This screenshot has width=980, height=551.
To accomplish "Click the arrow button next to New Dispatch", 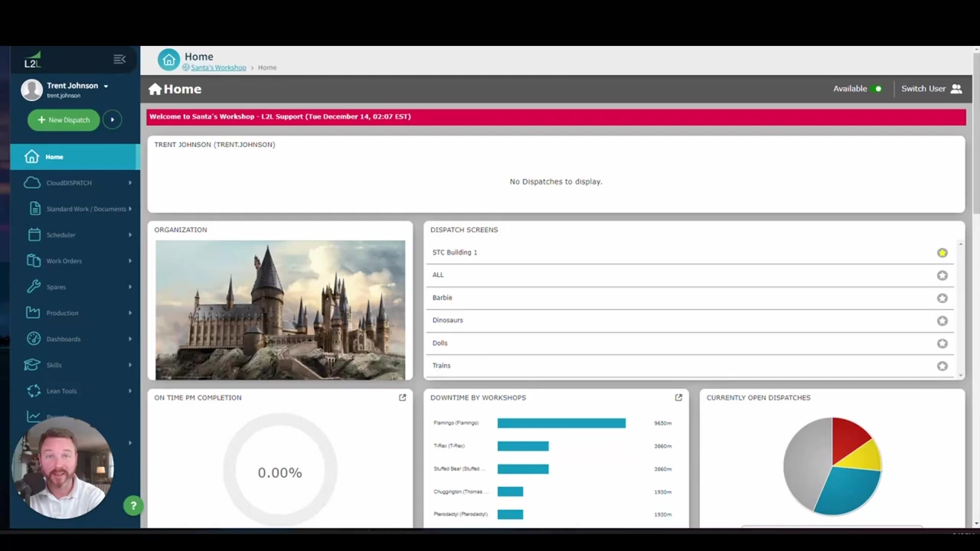I will point(113,119).
